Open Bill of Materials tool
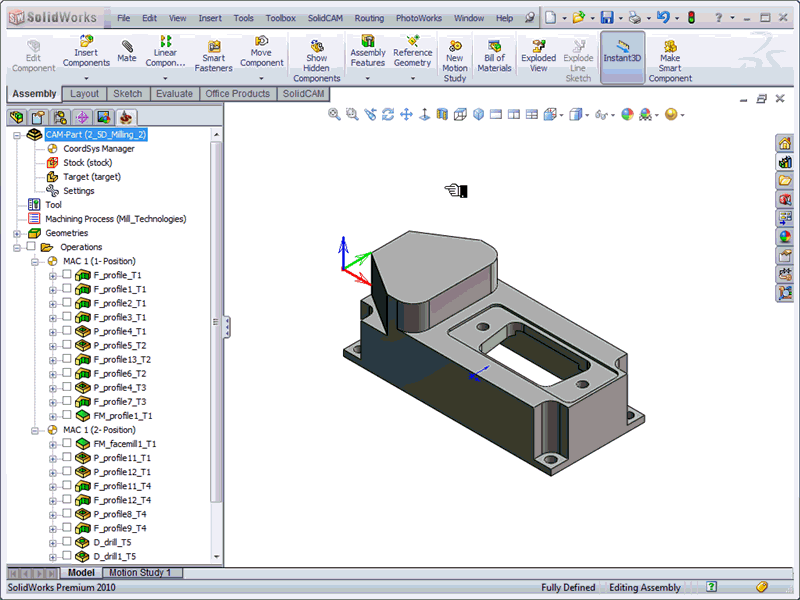Image resolution: width=800 pixels, height=600 pixels. pyautogui.click(x=494, y=56)
